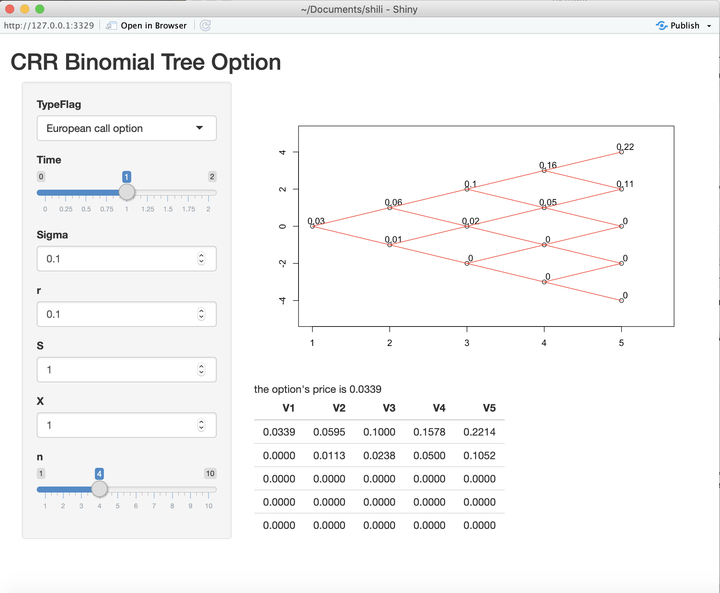
Task: Click the X field stepper arrows
Action: (202, 425)
